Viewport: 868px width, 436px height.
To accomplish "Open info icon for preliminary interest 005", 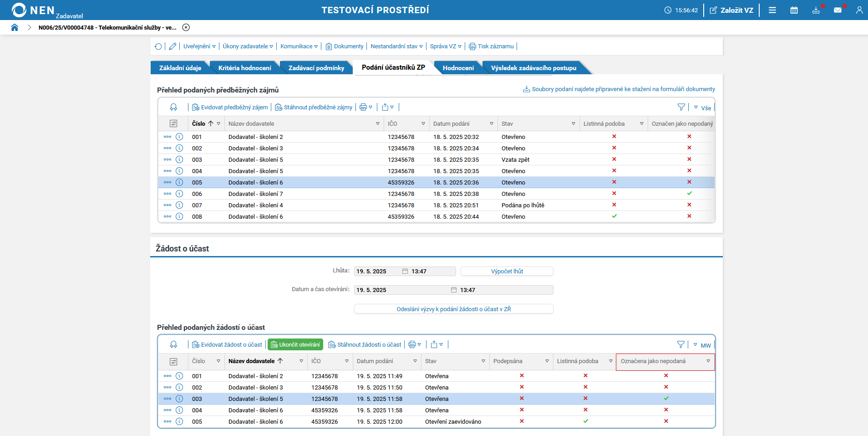I will [x=179, y=182].
